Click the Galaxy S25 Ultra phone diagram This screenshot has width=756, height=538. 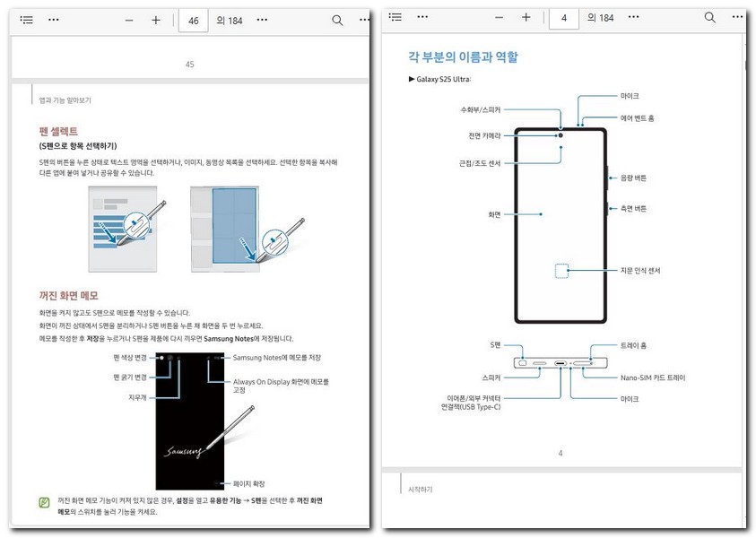(560, 229)
